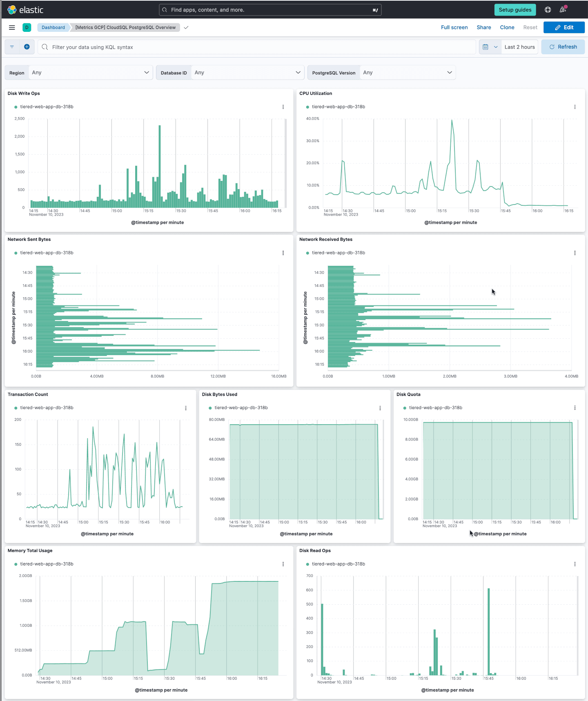Expand the PostgreSQL Version dropdown
The height and width of the screenshot is (701, 588).
click(408, 73)
